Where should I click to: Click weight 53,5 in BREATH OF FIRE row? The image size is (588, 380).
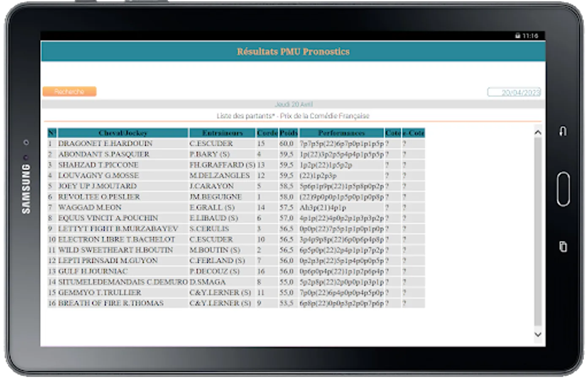click(x=286, y=303)
